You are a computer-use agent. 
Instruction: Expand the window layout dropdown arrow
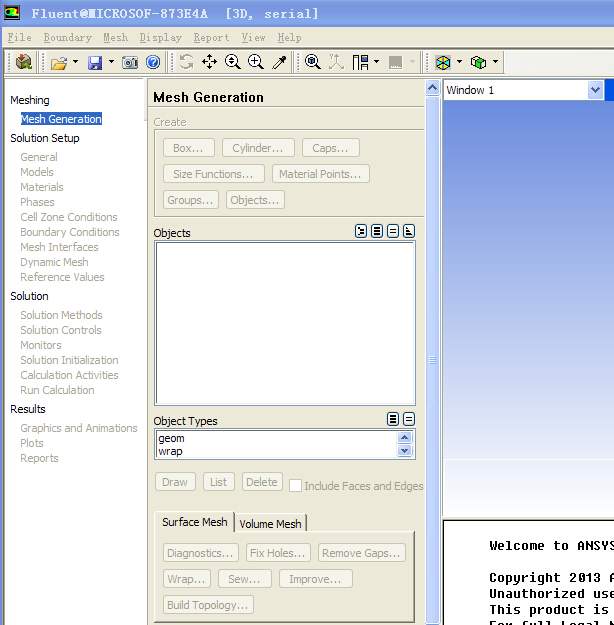pos(376,62)
